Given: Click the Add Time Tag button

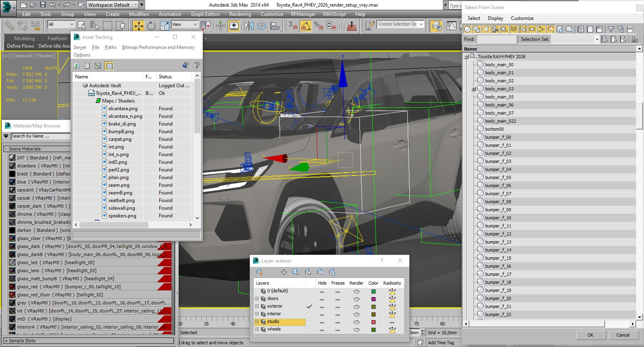Looking at the screenshot, I should pos(441,343).
